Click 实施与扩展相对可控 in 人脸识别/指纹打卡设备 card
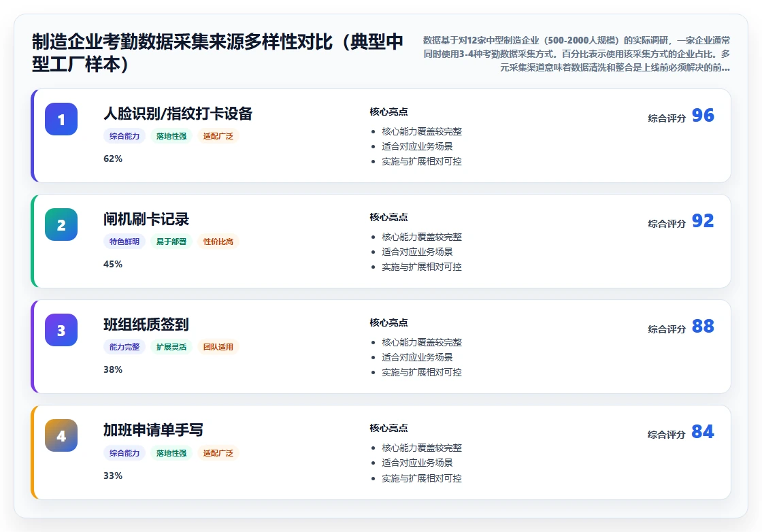 tap(422, 161)
